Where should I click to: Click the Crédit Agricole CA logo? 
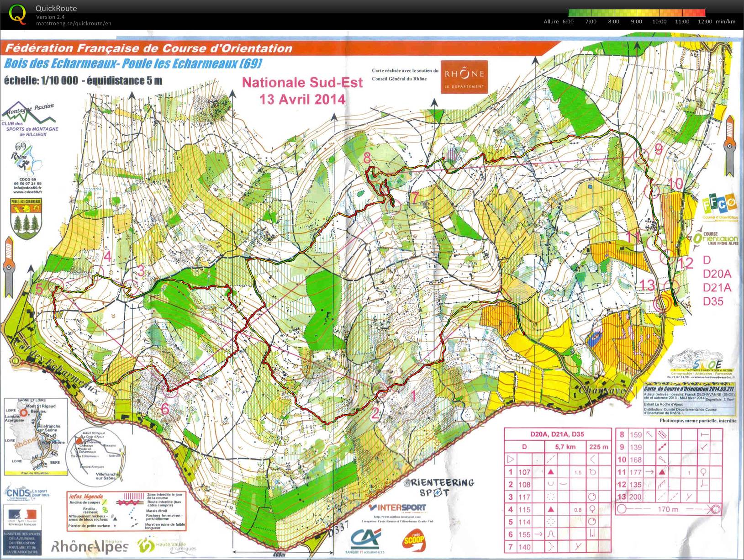pyautogui.click(x=365, y=540)
